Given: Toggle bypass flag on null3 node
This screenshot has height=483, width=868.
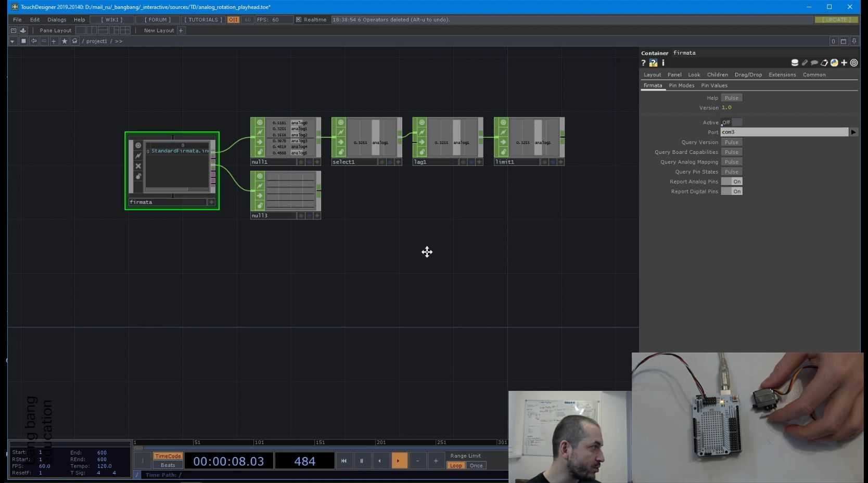Looking at the screenshot, I should 260,186.
